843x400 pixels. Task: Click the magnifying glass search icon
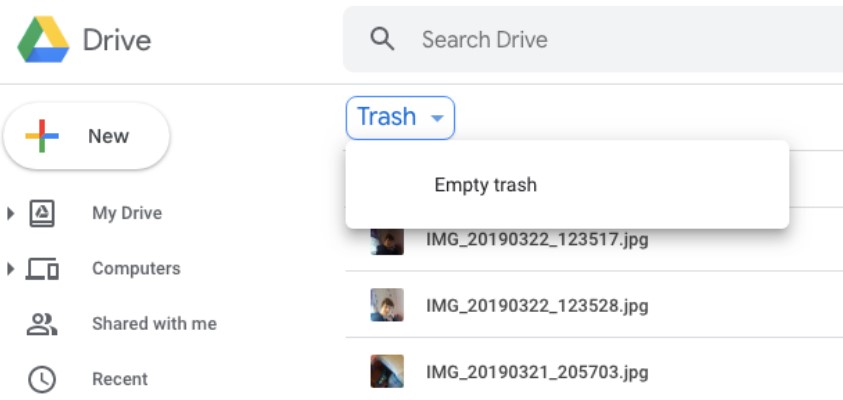(x=382, y=39)
